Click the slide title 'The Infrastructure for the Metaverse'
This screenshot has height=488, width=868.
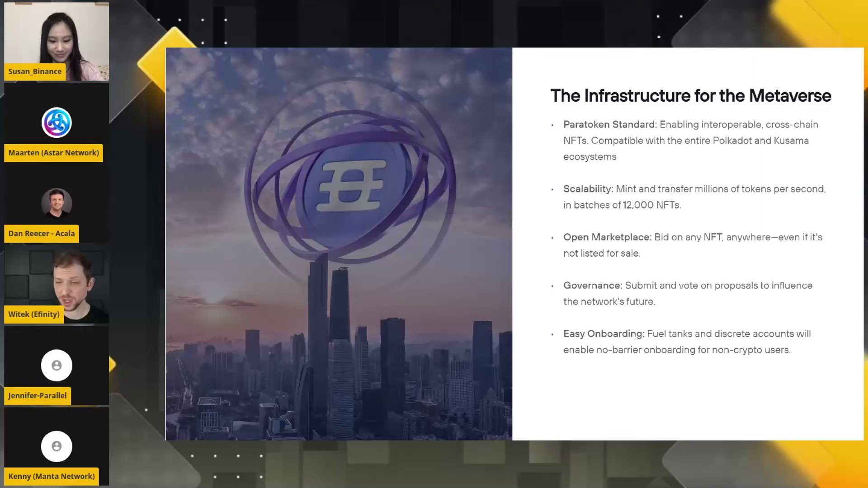point(691,96)
